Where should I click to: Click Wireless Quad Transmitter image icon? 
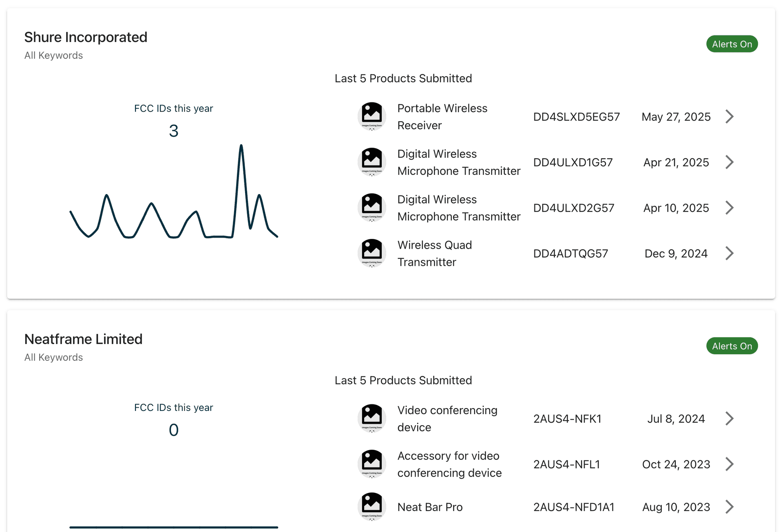[x=372, y=253]
